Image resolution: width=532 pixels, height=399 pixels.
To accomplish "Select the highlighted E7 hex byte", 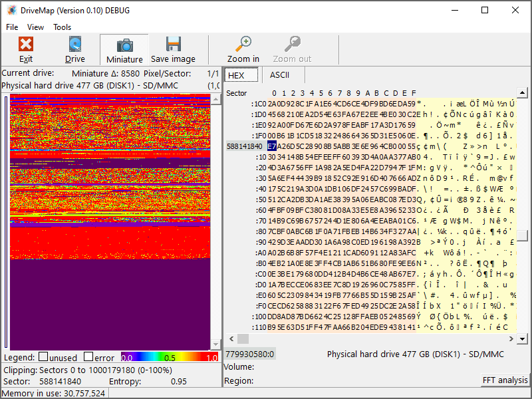I will 271,146.
